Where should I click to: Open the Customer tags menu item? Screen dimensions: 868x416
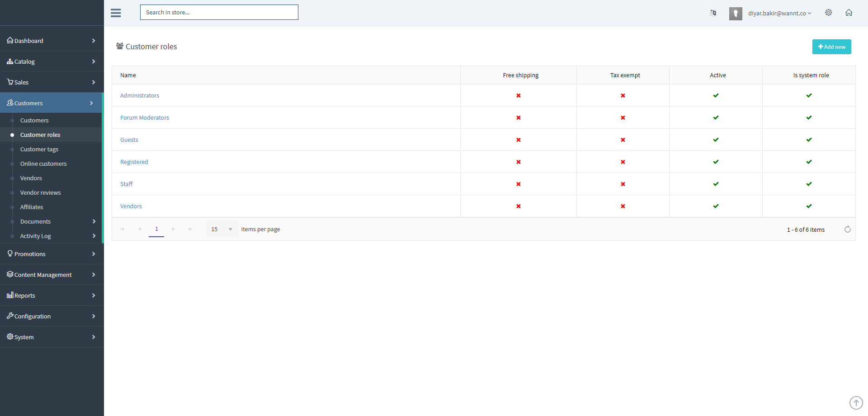pyautogui.click(x=39, y=149)
